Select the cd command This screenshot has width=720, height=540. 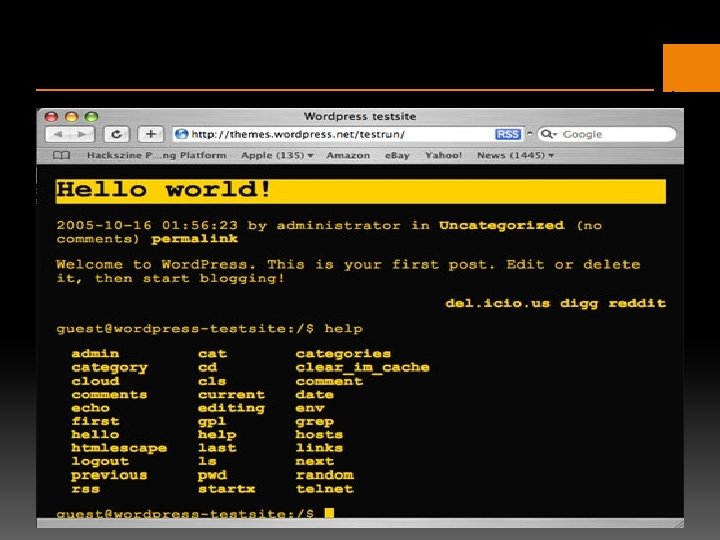(x=208, y=367)
